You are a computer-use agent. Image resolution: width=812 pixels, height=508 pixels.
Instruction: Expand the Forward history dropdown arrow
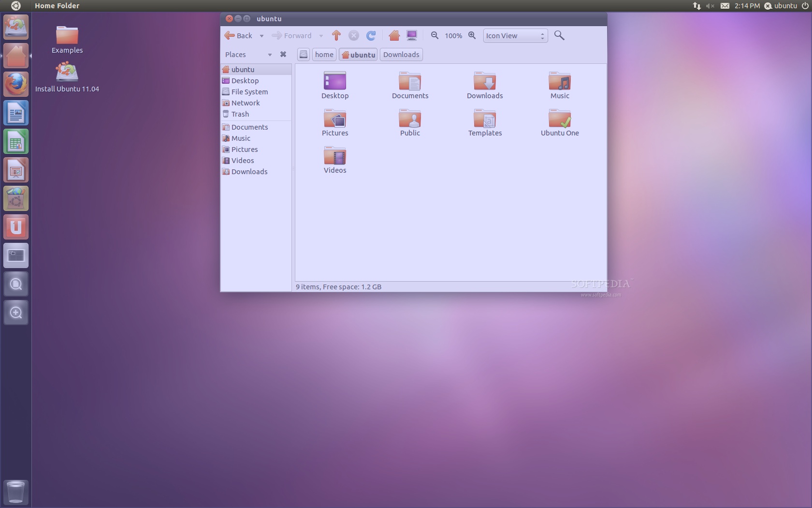[x=321, y=36]
